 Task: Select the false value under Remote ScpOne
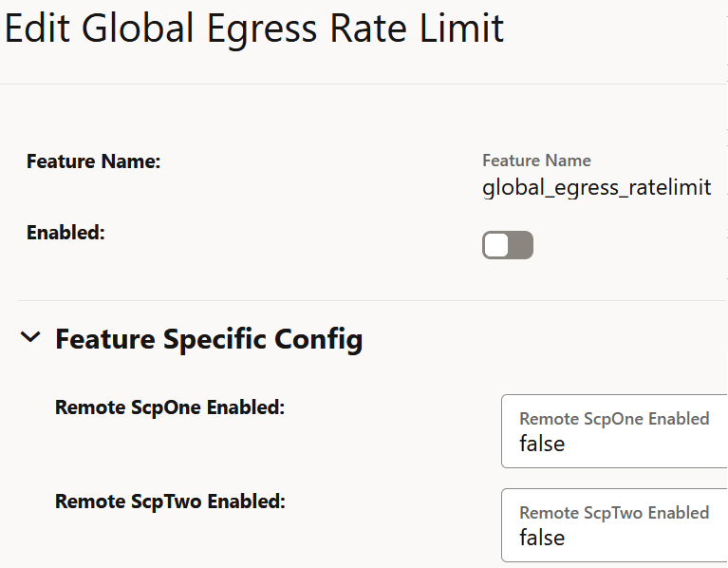542,444
